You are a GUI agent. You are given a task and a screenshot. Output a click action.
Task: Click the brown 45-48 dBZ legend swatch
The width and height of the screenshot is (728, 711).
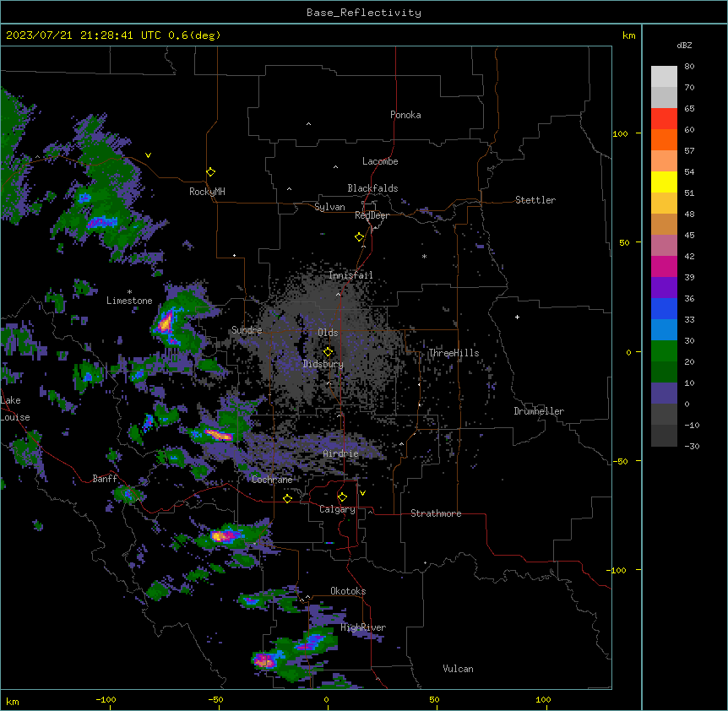[x=664, y=224]
